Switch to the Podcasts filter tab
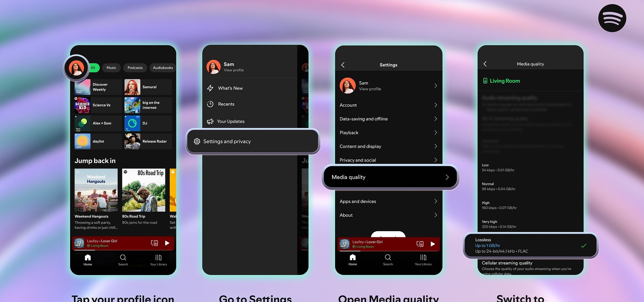The width and height of the screenshot is (644, 302). point(135,68)
